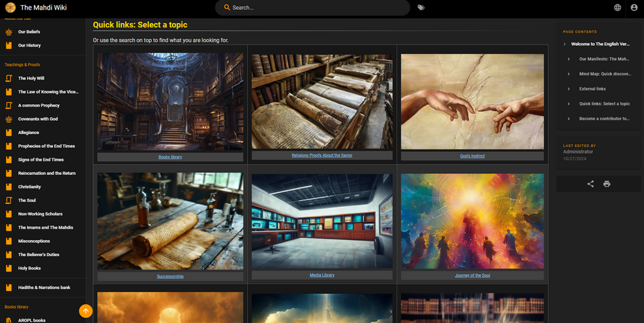
Task: Click the icon beside Christianity
Action: [8, 187]
